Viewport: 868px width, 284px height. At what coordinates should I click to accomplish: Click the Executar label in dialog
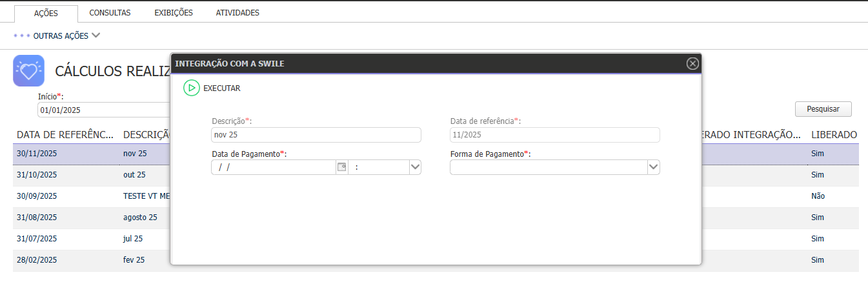point(222,88)
